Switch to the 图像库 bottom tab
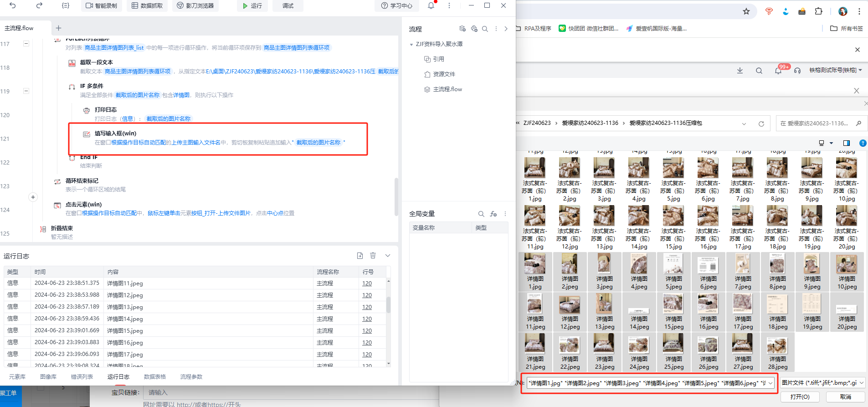Viewport: 868px width, 407px height. [x=48, y=377]
